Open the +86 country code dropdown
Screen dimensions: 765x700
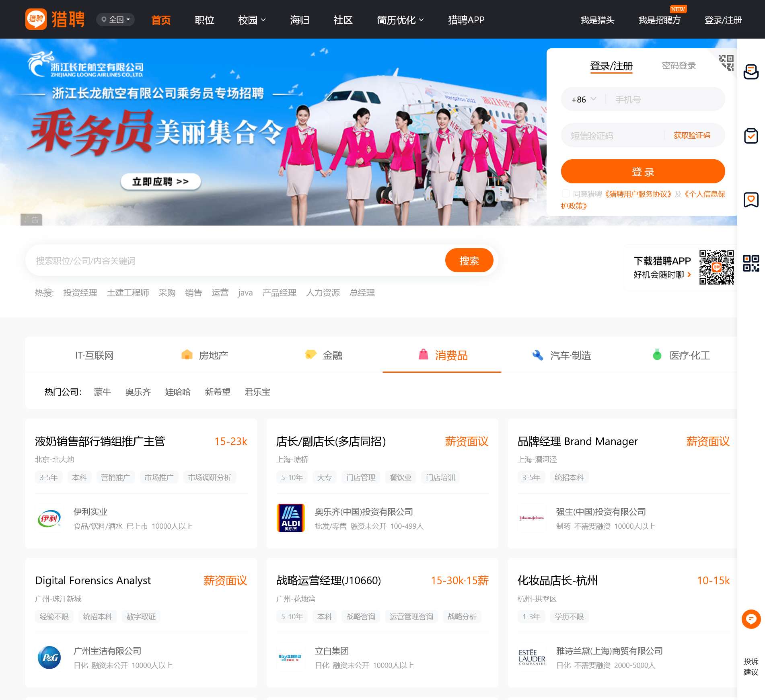584,99
